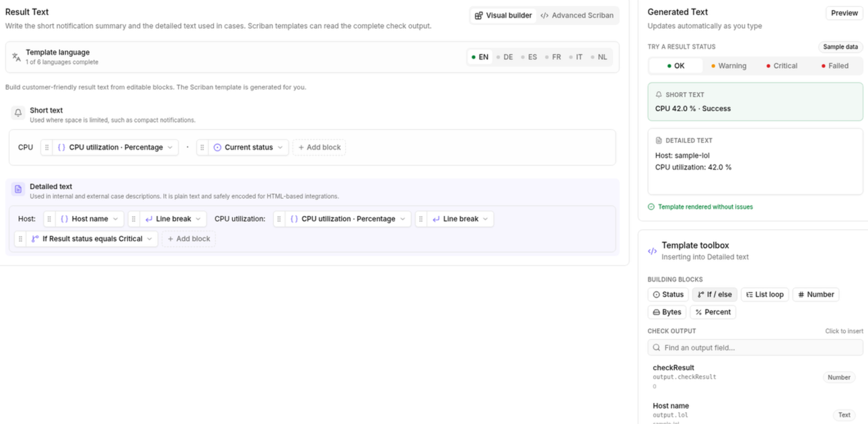This screenshot has width=868, height=424.
Task: Insert a Number building block
Action: pyautogui.click(x=816, y=295)
